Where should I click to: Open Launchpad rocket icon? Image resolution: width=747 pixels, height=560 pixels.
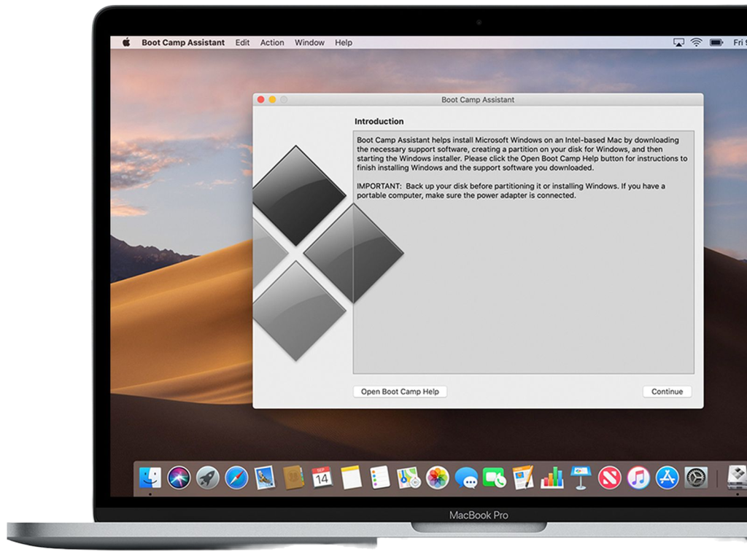click(208, 478)
